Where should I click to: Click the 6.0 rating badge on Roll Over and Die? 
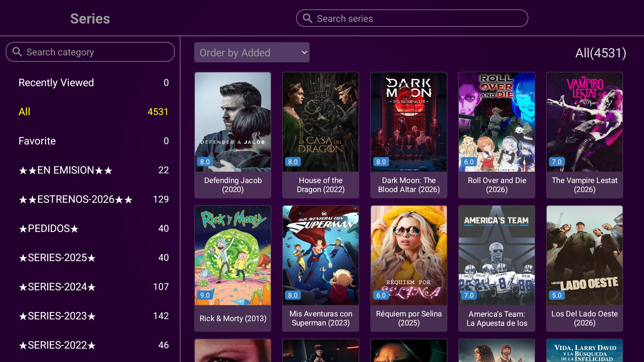469,162
